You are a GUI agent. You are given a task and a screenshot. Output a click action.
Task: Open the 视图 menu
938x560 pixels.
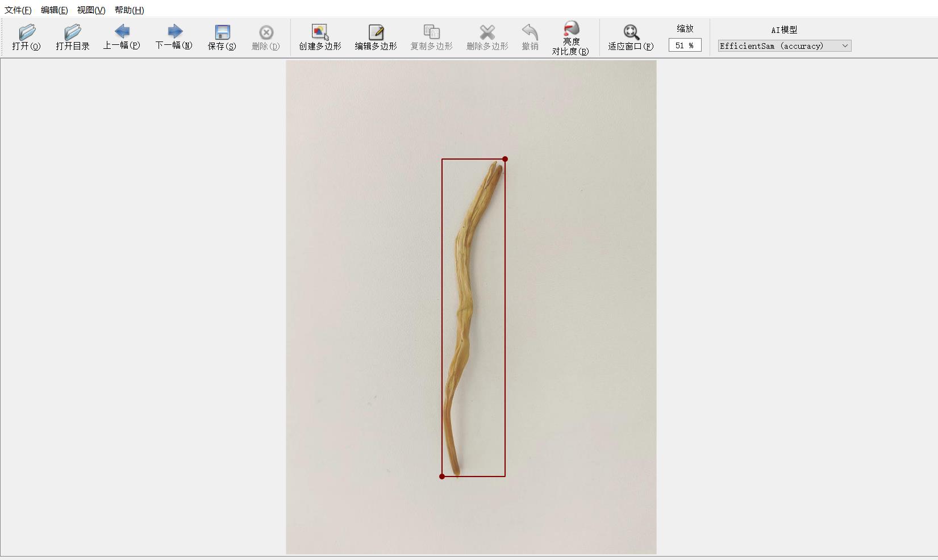point(91,10)
